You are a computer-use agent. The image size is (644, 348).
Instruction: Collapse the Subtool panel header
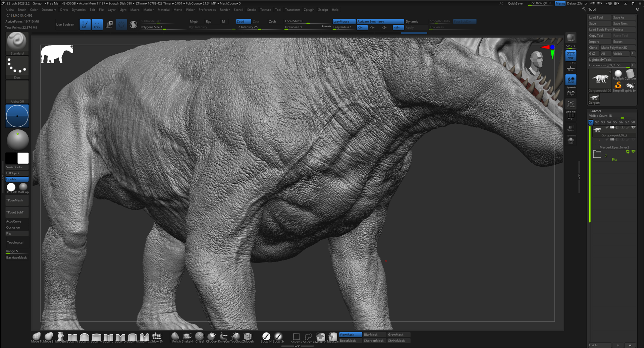click(x=596, y=111)
